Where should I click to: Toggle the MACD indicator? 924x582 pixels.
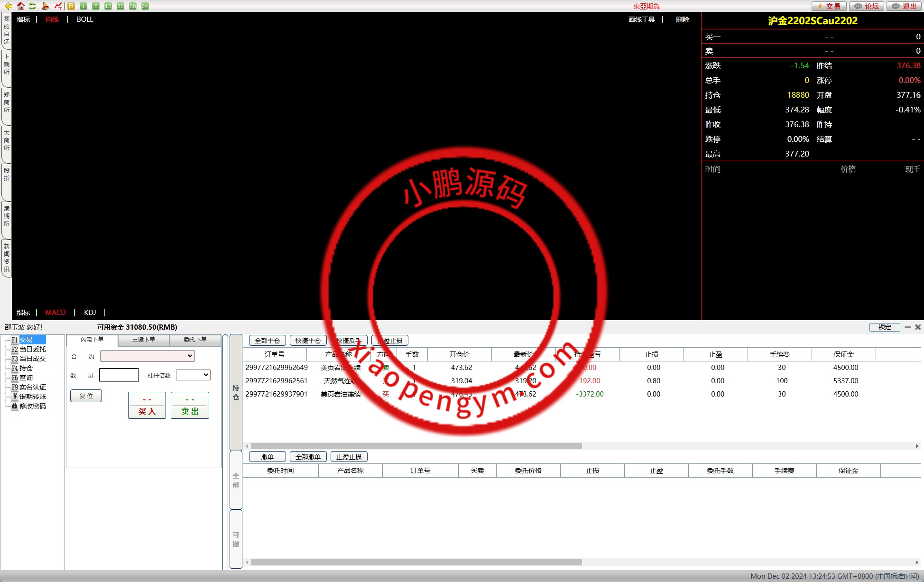click(55, 313)
